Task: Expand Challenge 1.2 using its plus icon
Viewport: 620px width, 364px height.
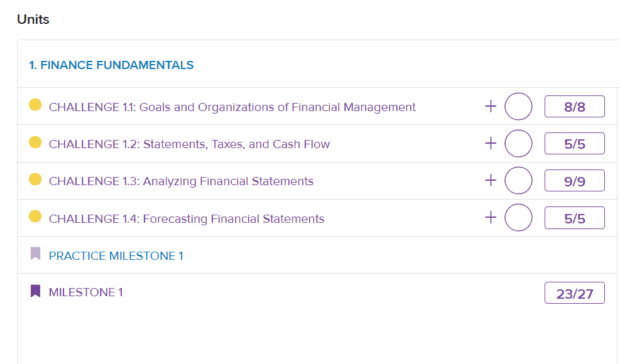Action: pos(491,143)
